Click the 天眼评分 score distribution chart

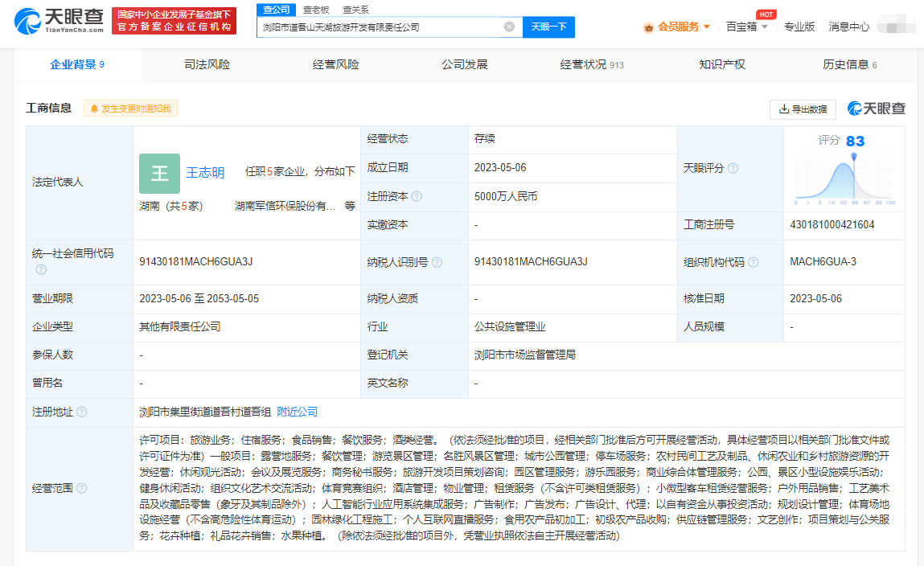point(844,178)
